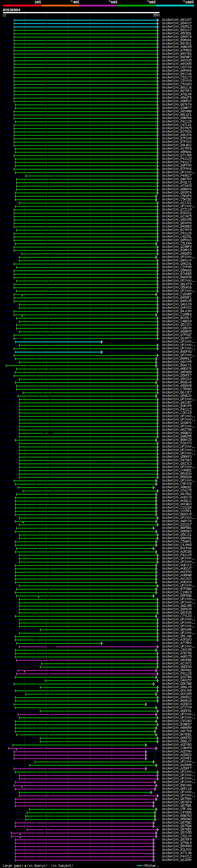The height and width of the screenshot is (868, 197).
Task: Click the UniRef100_A9ZT88 label
Action: point(177,430)
